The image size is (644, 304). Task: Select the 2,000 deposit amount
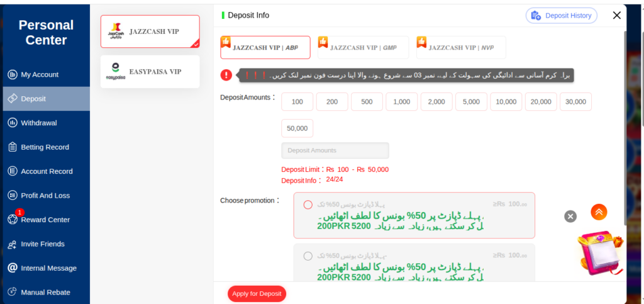point(436,102)
